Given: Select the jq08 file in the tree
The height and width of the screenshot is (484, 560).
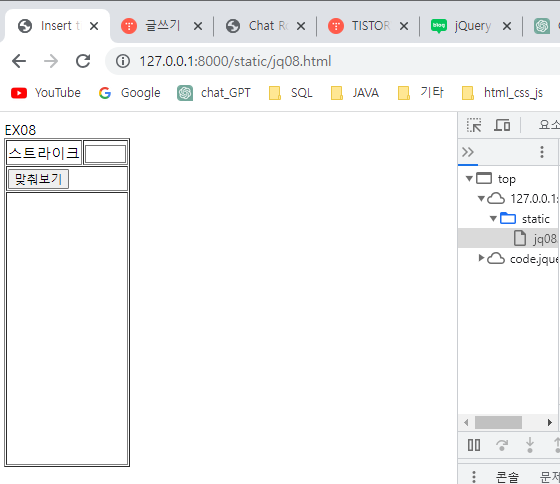Looking at the screenshot, I should pos(509,238).
